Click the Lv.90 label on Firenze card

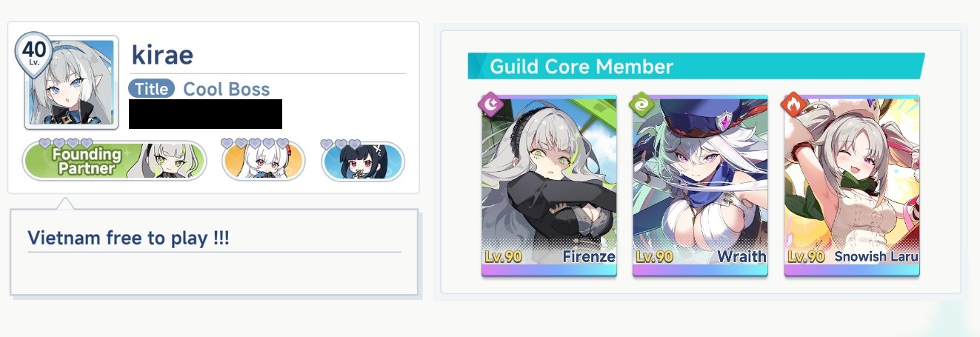click(504, 257)
